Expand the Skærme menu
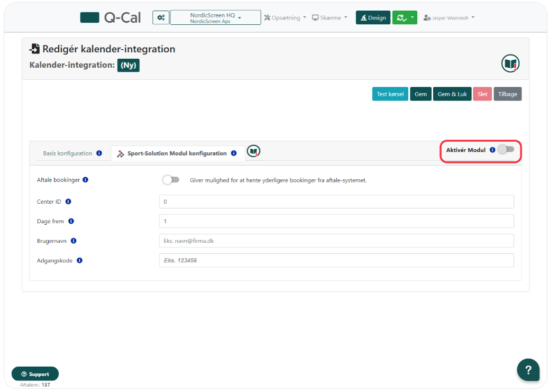The width and height of the screenshot is (549, 392). (330, 17)
